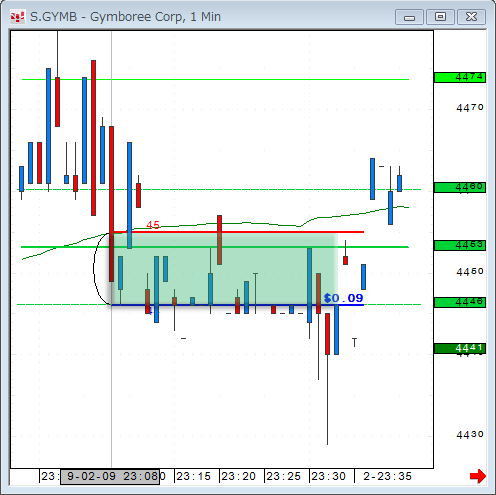Select the 4474 green price label
Image resolution: width=496 pixels, height=495 pixels.
(x=460, y=77)
